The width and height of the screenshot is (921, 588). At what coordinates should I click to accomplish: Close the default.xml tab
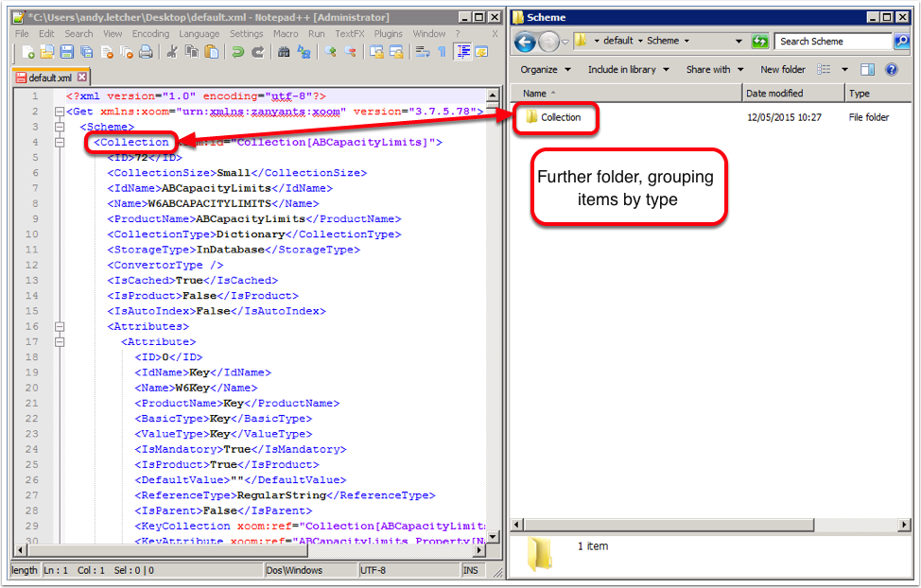pos(81,77)
